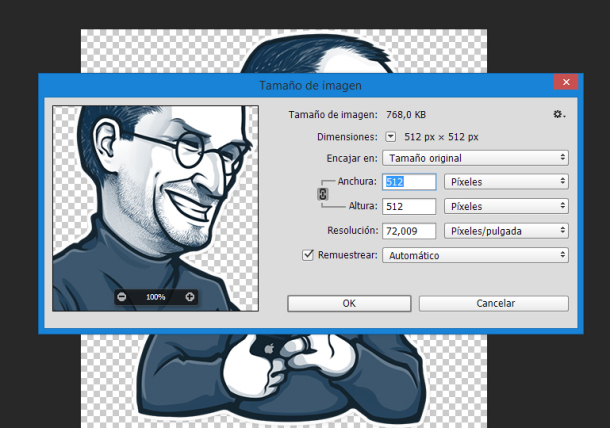Zoom out the preview with minus icon
Viewport: 610px width, 428px height.
122,297
